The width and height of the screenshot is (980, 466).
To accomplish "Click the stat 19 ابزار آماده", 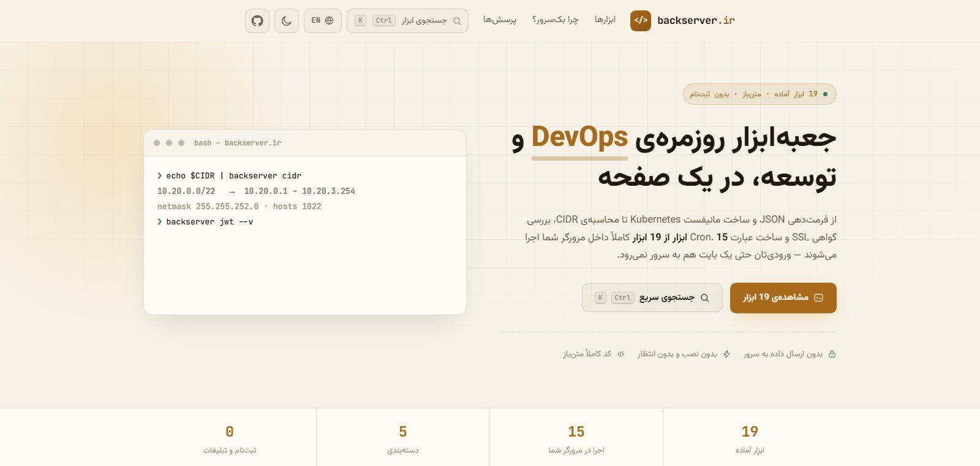I will (750, 439).
